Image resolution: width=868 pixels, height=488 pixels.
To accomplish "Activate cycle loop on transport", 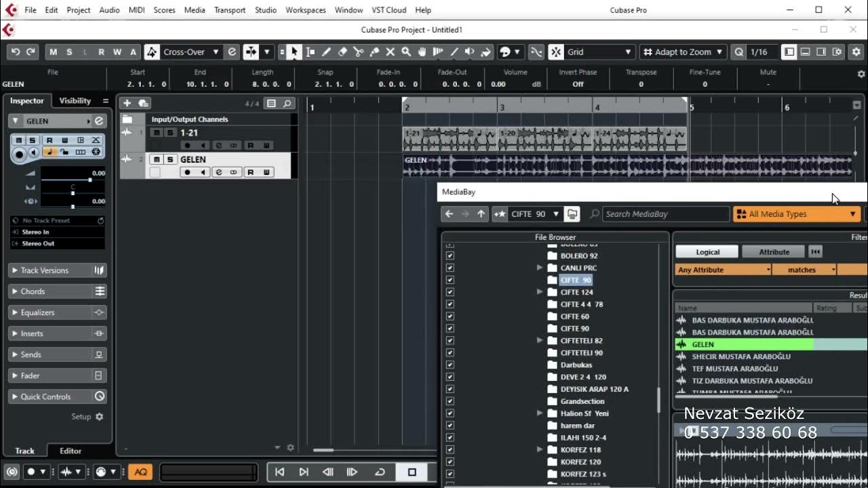I will tap(380, 472).
